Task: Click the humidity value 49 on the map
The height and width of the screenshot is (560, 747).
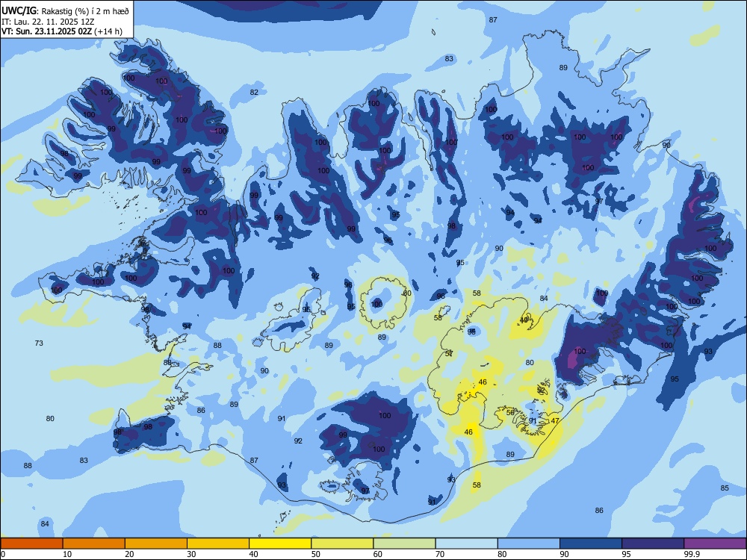Action: tap(524, 320)
